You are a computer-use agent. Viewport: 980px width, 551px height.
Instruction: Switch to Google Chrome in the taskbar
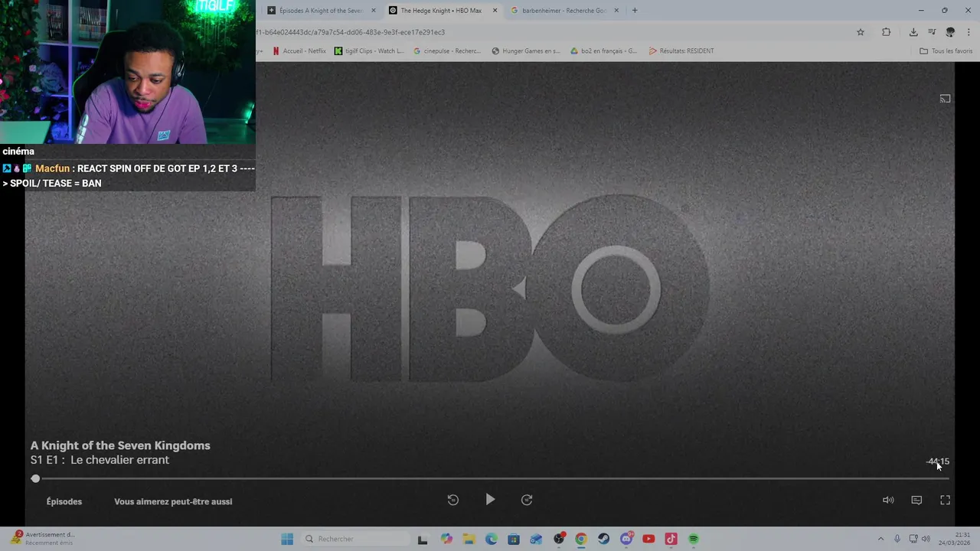[x=581, y=539]
